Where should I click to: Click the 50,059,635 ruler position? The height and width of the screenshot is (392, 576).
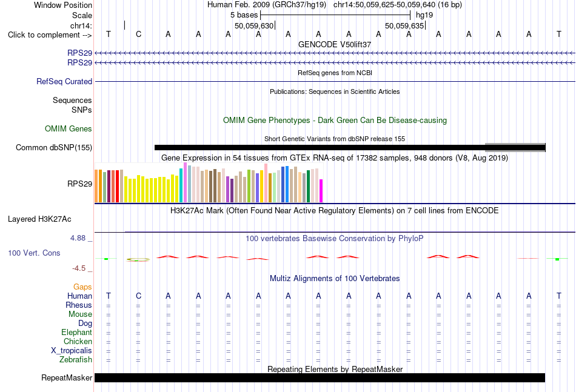[404, 25]
